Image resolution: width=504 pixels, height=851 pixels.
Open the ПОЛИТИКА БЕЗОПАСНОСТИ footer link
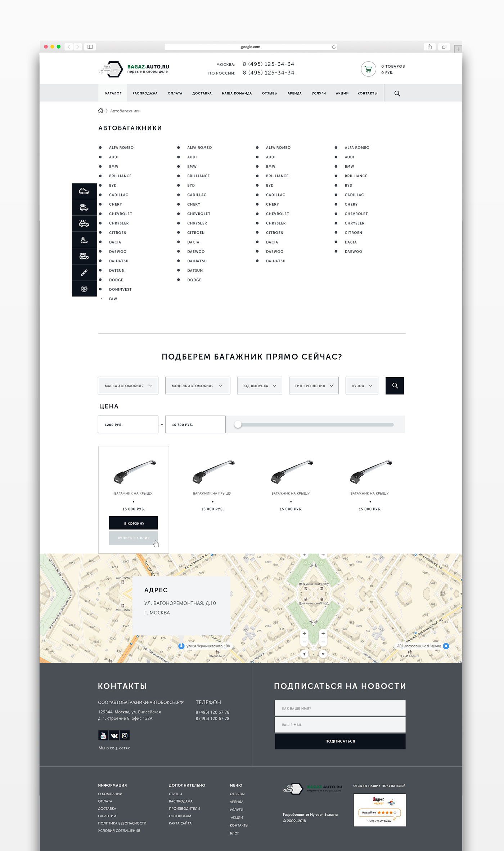(122, 823)
